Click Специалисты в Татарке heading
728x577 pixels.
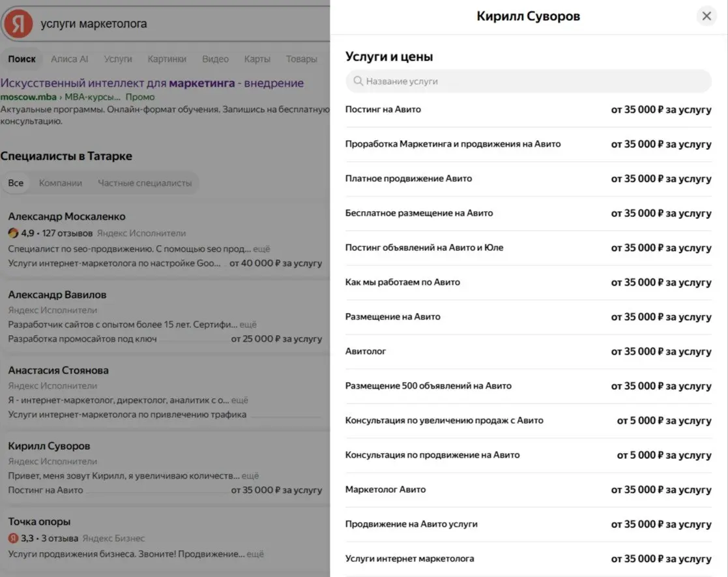66,156
